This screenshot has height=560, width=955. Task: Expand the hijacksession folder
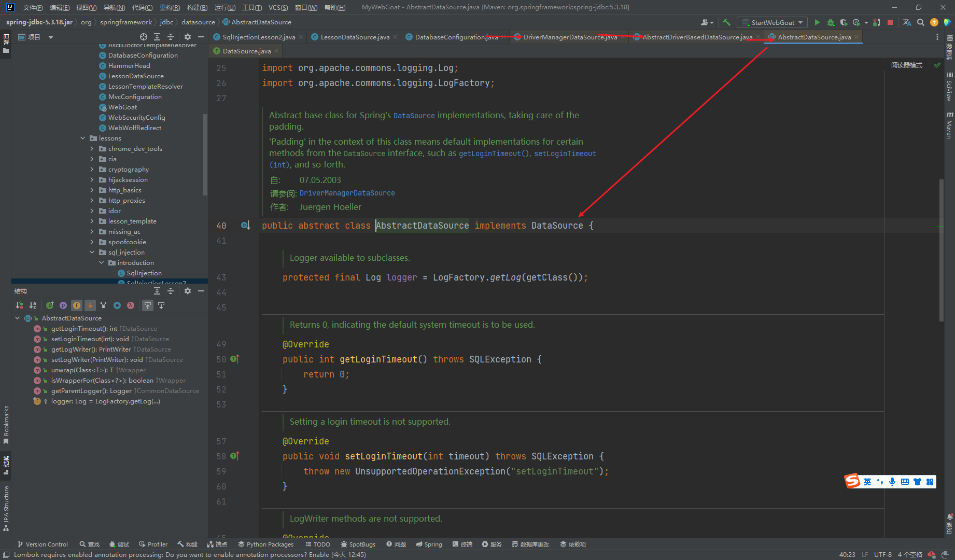(92, 179)
